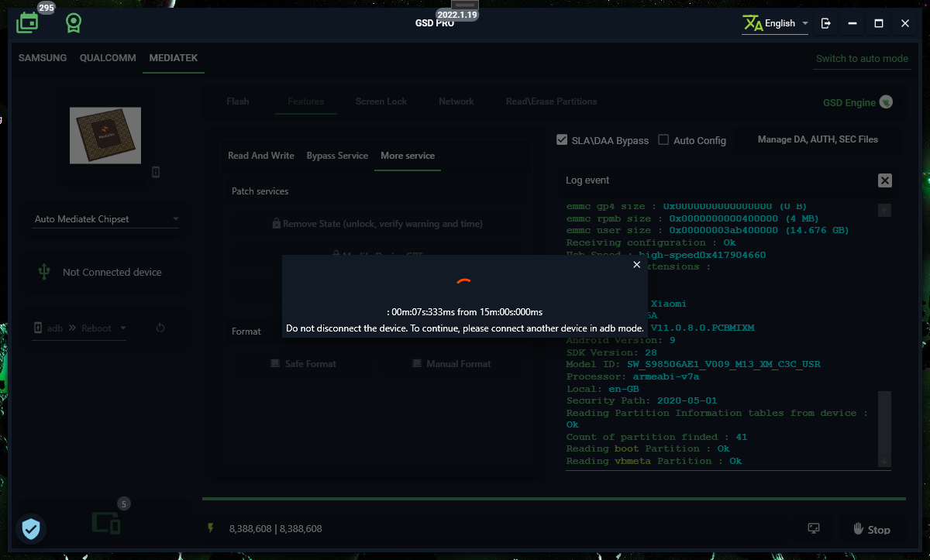
Task: Click the 8,388,608 | 8,388,608 byte counter
Action: [x=275, y=529]
